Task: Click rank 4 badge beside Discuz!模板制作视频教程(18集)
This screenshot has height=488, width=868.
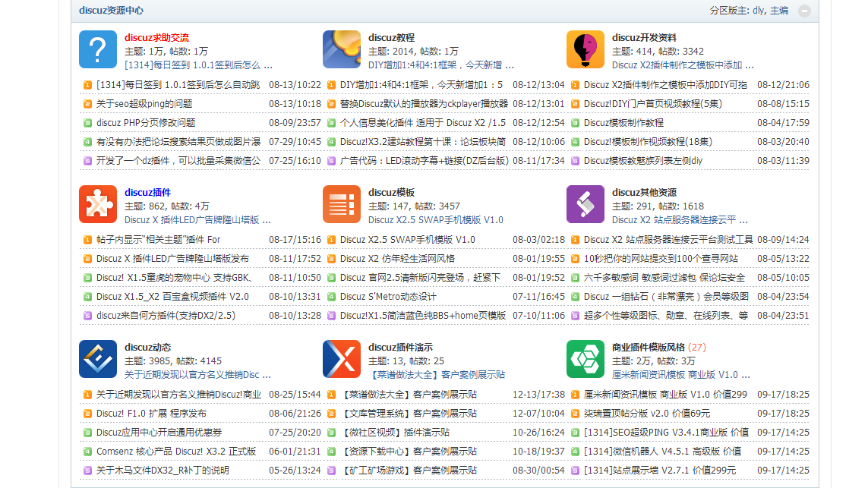Action: (575, 142)
